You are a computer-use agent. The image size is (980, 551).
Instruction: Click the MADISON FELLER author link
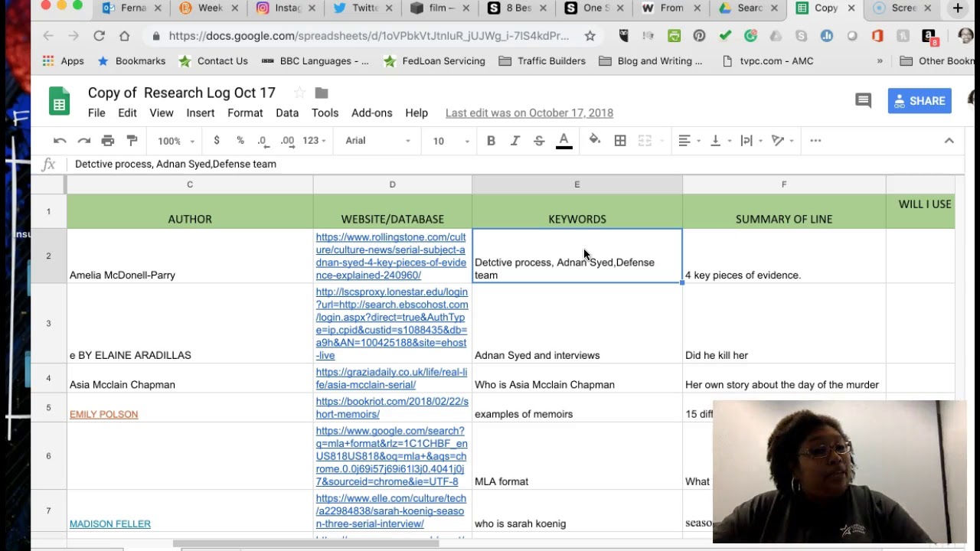click(109, 523)
